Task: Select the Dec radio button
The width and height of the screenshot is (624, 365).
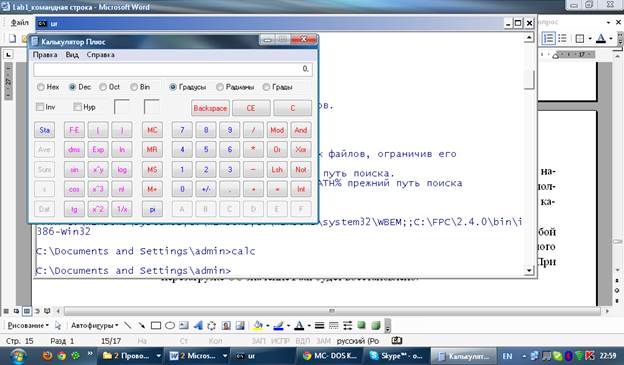Action: coord(72,87)
